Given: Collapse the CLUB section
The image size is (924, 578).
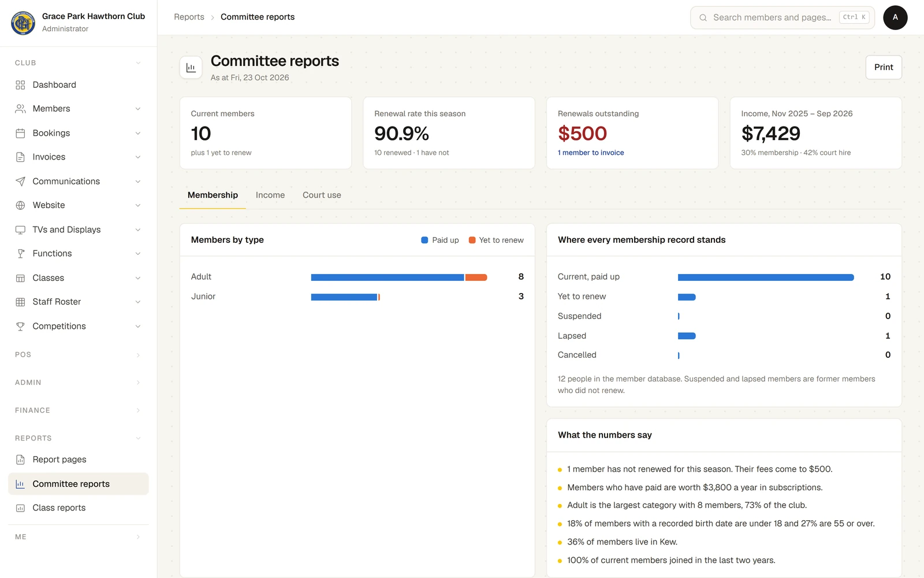Looking at the screenshot, I should pyautogui.click(x=138, y=63).
